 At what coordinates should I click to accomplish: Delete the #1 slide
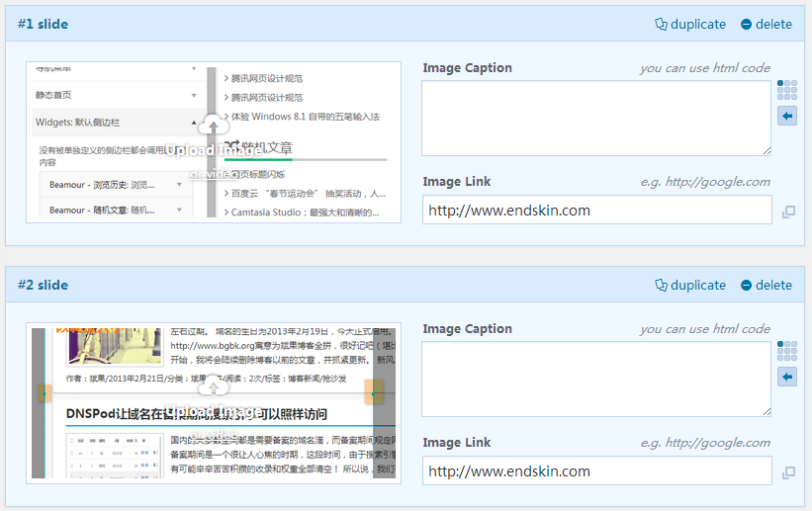(766, 24)
